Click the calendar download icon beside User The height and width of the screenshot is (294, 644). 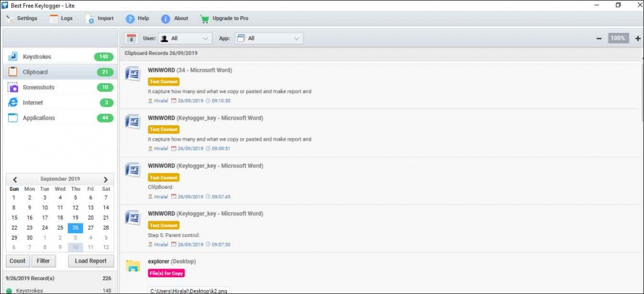131,38
